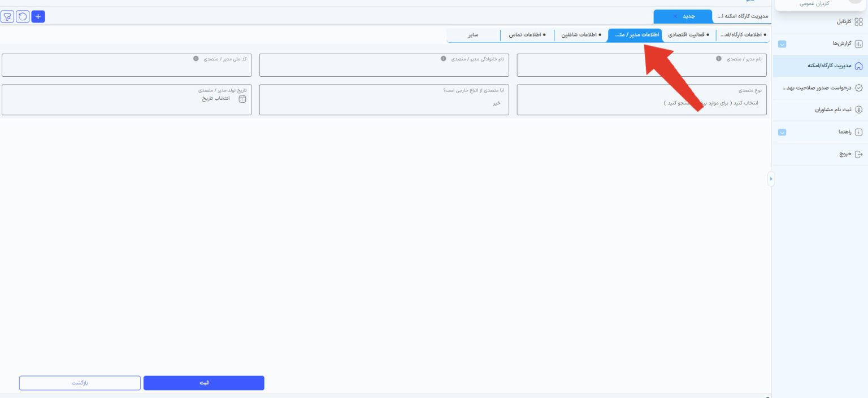The height and width of the screenshot is (398, 868).
Task: Open the calendar icon for تاریخ تولد
Action: point(242,98)
